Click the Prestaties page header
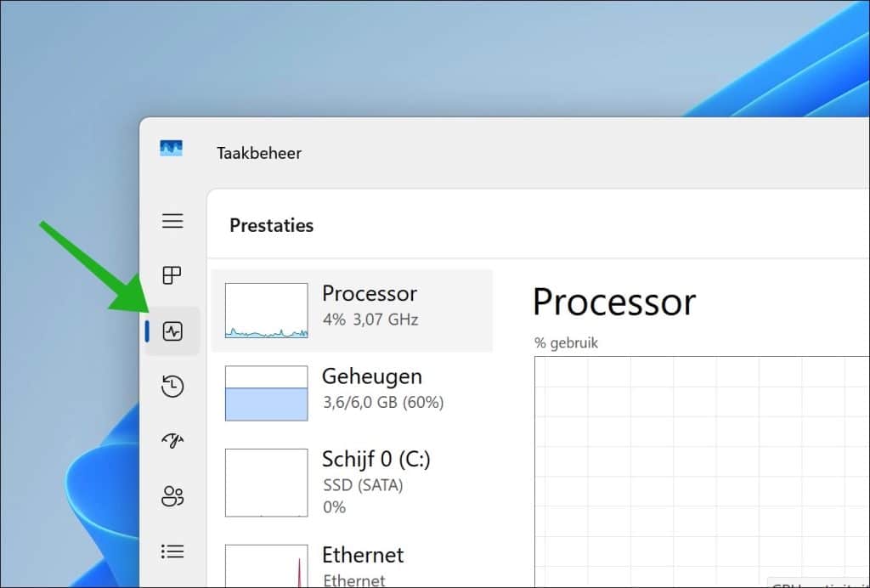The width and height of the screenshot is (870, 588). pos(271,225)
